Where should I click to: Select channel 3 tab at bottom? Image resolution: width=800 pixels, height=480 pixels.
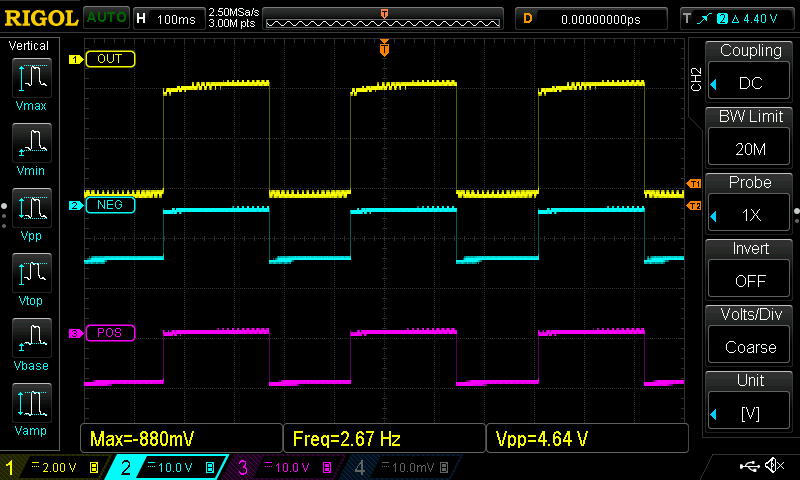point(282,467)
